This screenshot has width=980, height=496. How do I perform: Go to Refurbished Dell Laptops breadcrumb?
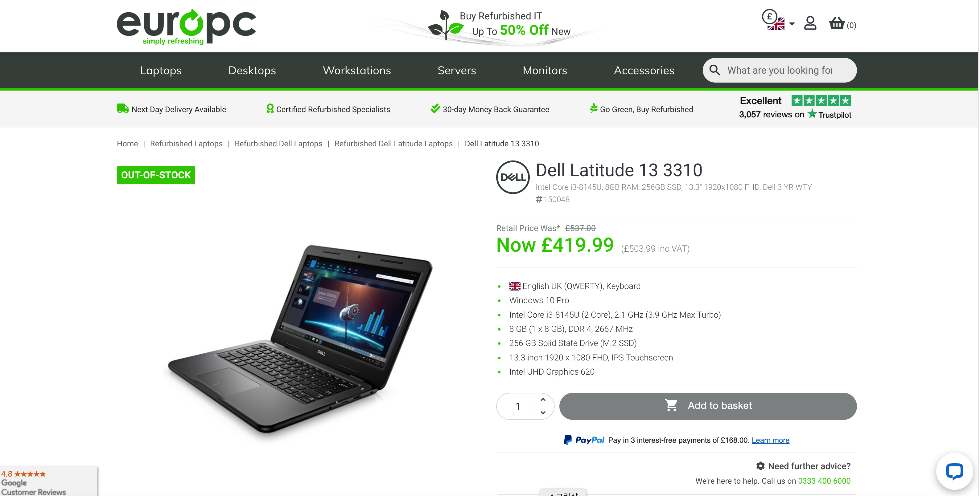click(x=278, y=144)
